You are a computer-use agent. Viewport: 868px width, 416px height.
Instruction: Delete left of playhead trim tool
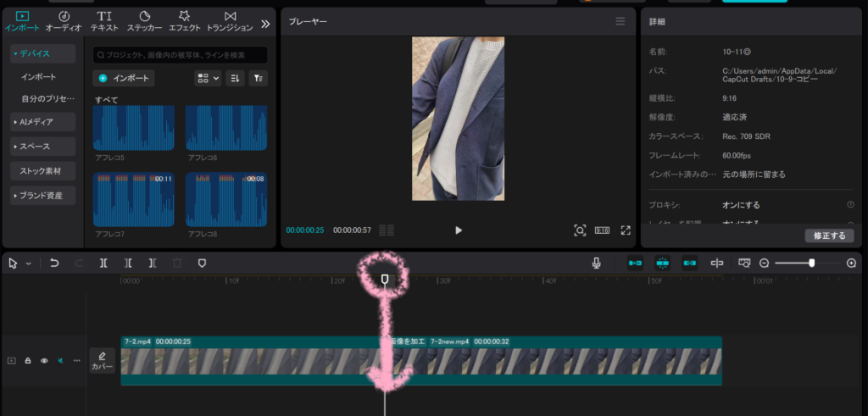pos(128,263)
